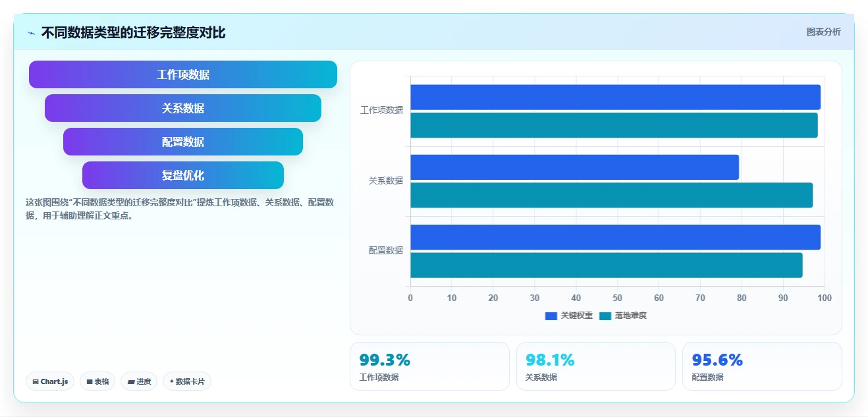The width and height of the screenshot is (868, 417).
Task: Click the x-axis tick label 0
Action: pyautogui.click(x=410, y=298)
